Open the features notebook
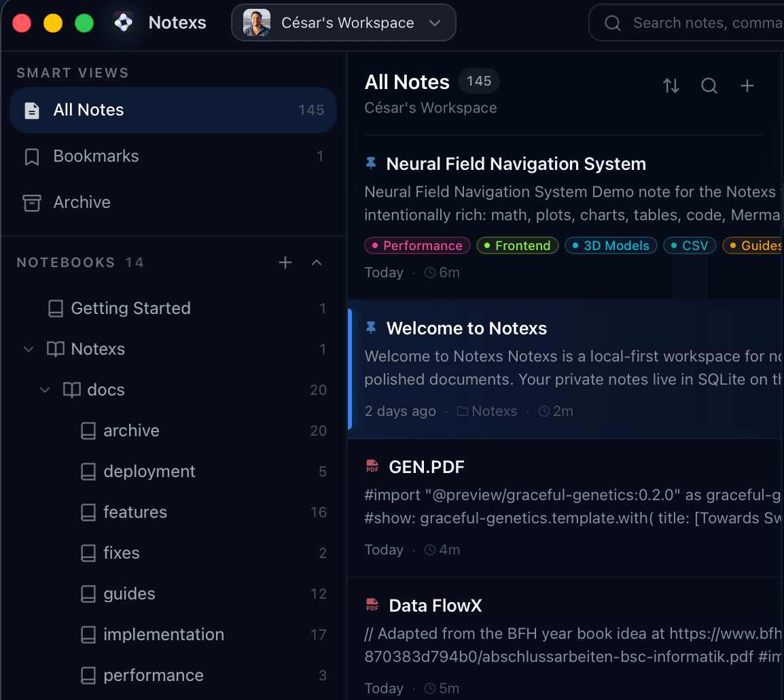 [x=173, y=512]
